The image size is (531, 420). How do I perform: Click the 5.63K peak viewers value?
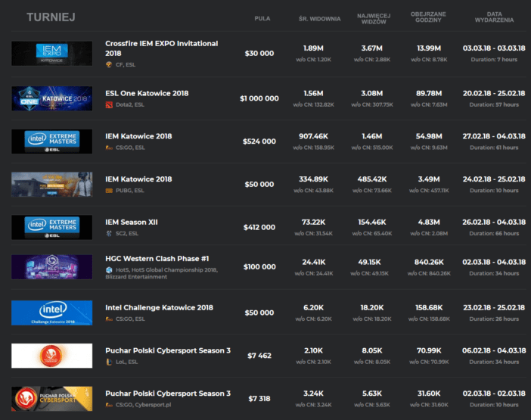point(372,394)
